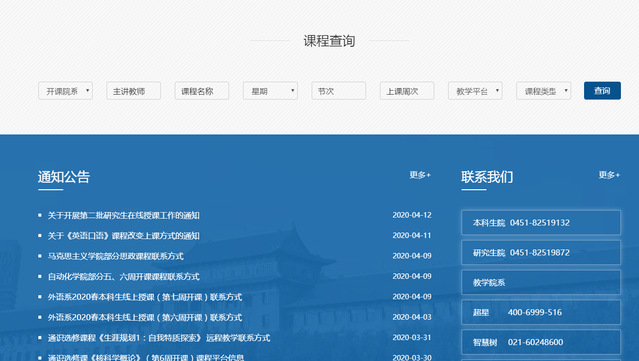Image resolution: width=639 pixels, height=361 pixels.
Task: Click the 研究生院 contact box
Action: 541,253
